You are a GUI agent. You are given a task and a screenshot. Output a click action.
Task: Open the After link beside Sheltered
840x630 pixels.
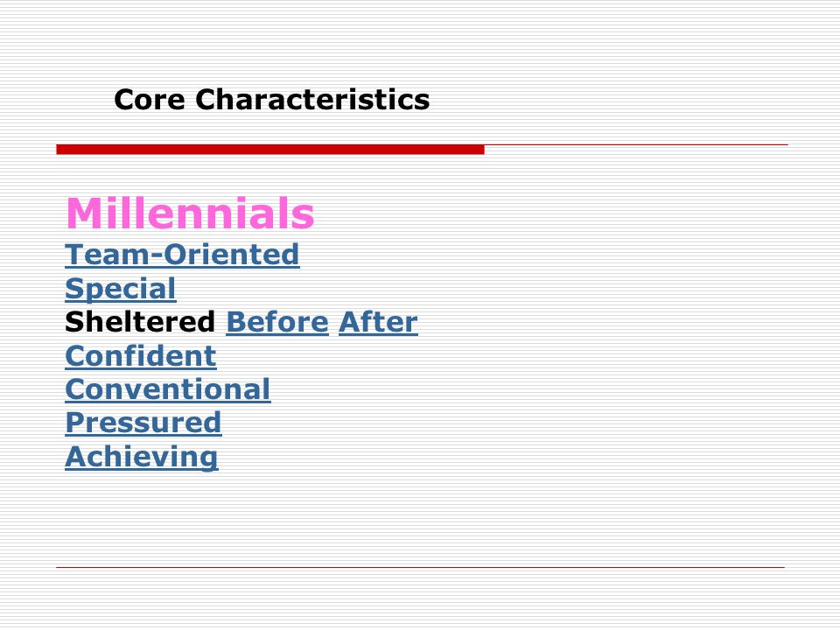(378, 323)
